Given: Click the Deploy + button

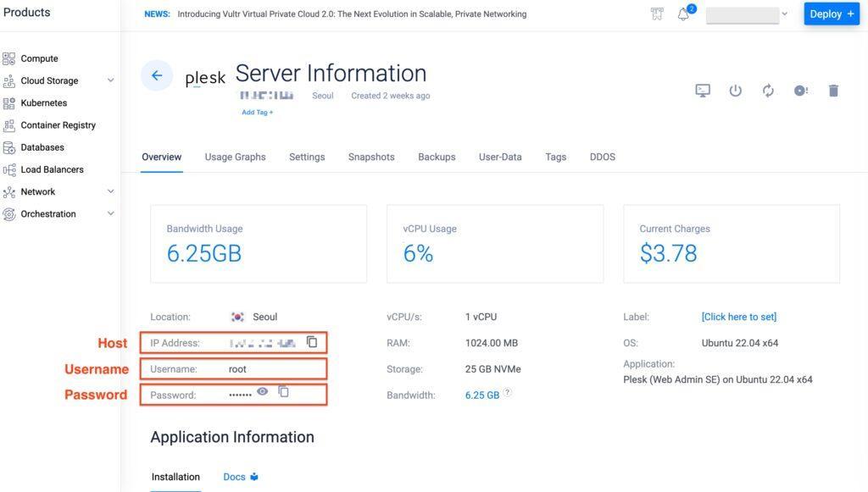Looking at the screenshot, I should pyautogui.click(x=832, y=14).
